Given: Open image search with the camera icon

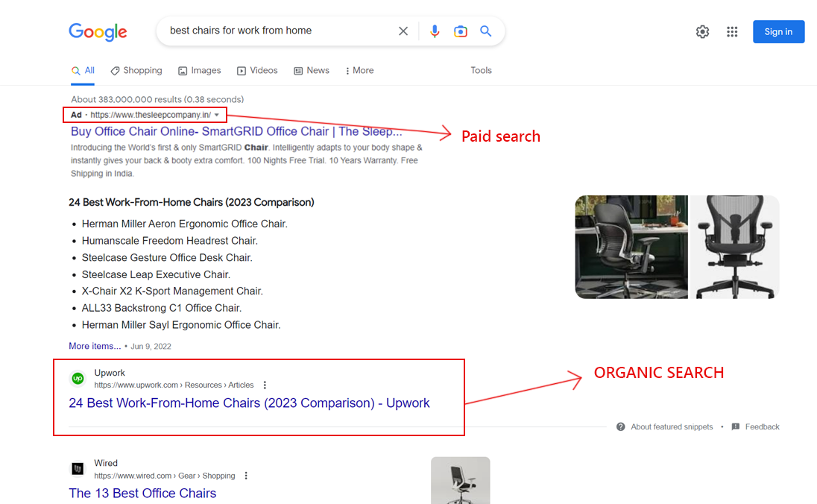Looking at the screenshot, I should pos(460,31).
